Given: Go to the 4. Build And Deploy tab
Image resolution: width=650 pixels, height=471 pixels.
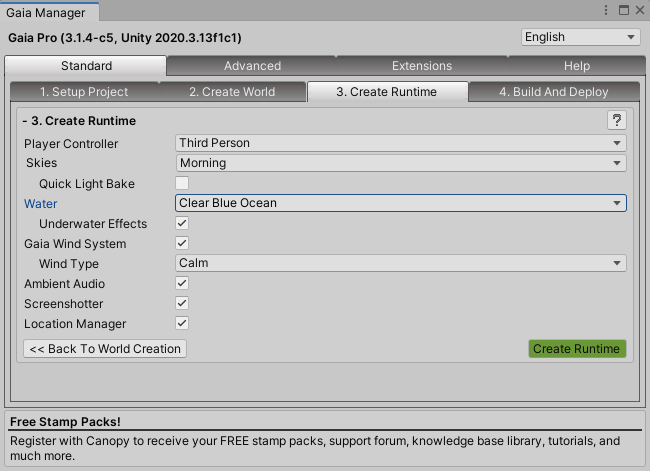Looking at the screenshot, I should point(554,92).
